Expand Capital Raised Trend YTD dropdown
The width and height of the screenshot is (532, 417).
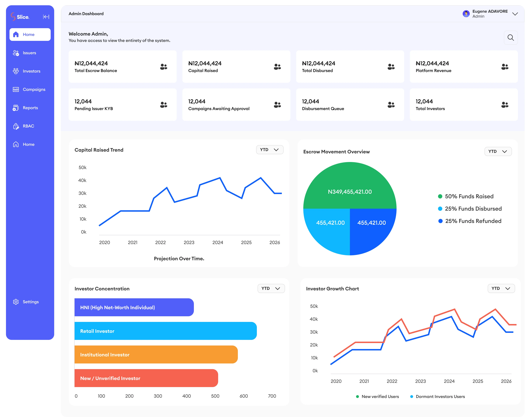tap(270, 150)
